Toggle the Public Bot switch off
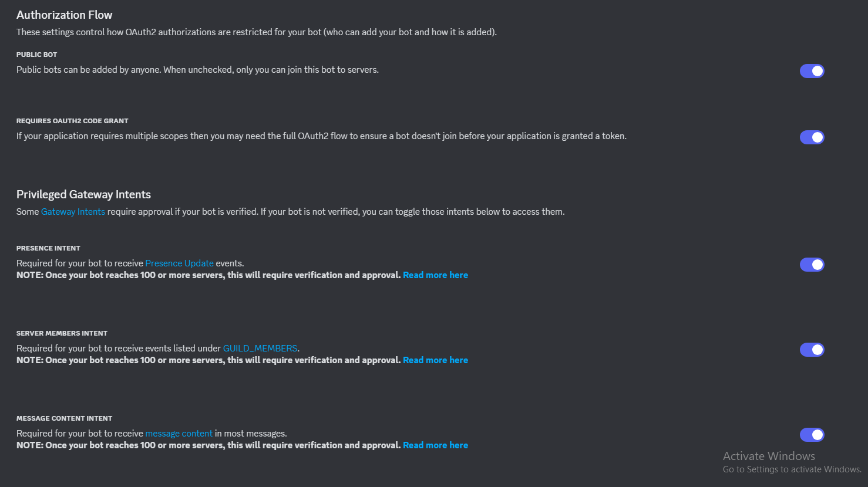868x487 pixels. tap(812, 71)
